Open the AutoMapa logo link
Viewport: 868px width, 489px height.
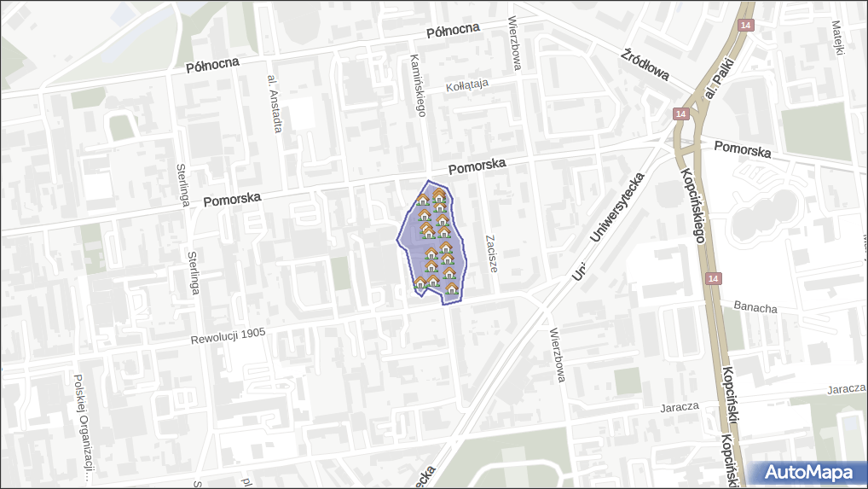(x=807, y=472)
